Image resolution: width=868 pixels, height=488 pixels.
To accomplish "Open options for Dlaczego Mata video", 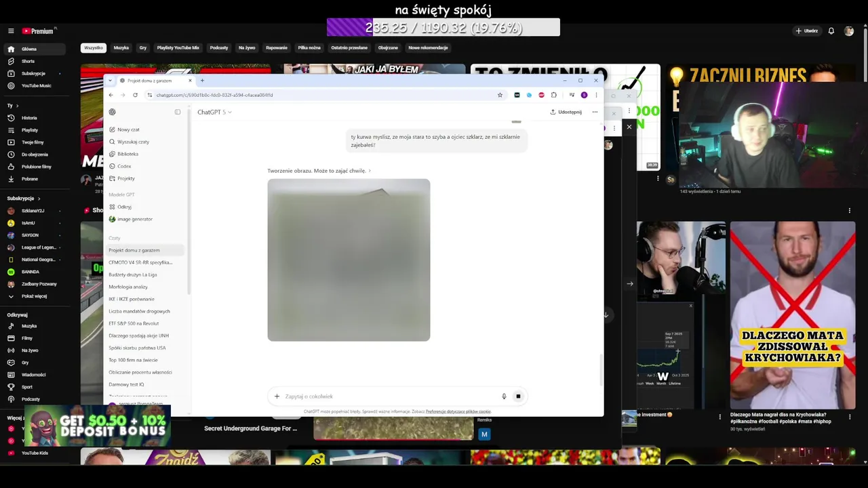I will (850, 418).
